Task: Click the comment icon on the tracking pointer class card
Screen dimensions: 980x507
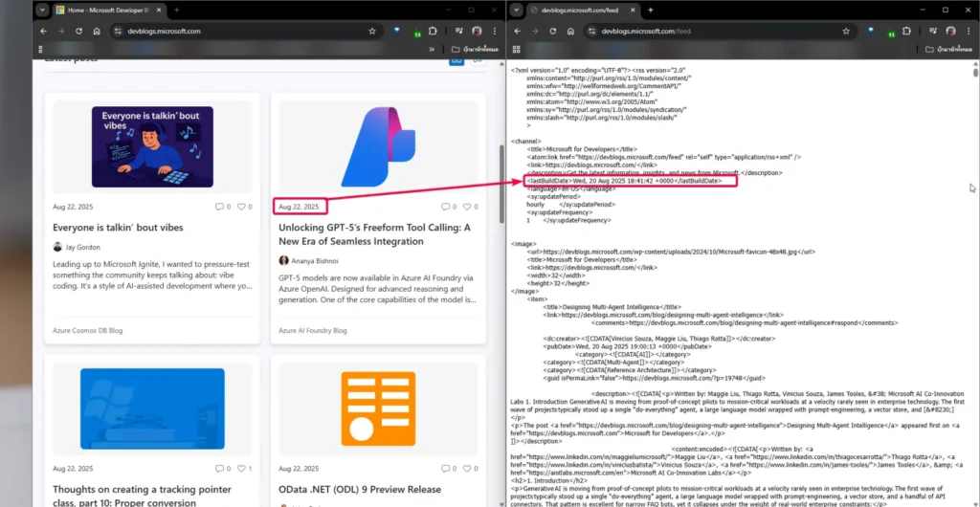Action: [x=219, y=469]
